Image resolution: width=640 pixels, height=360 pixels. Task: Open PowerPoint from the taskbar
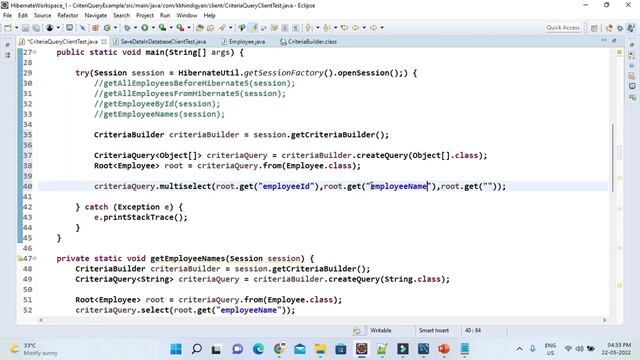444,349
